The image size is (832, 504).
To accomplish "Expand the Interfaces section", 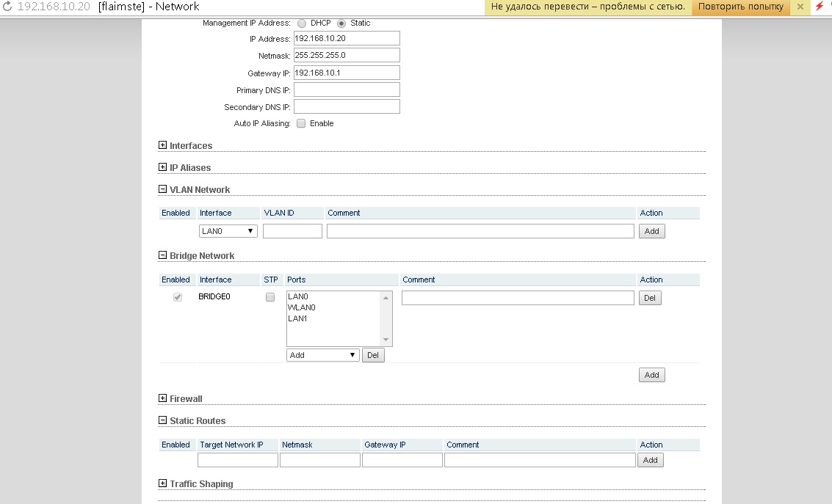I will coord(163,145).
